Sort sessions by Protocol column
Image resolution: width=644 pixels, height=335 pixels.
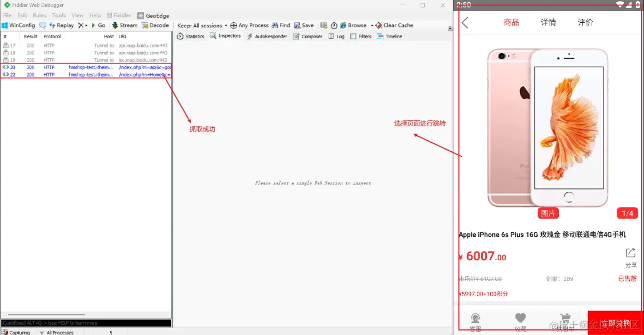pyautogui.click(x=52, y=37)
